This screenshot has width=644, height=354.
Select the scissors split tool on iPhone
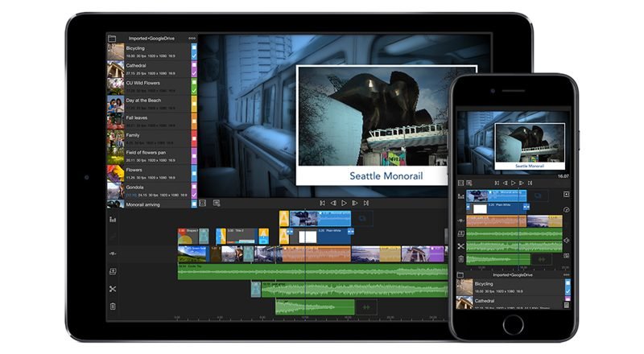coord(460,246)
